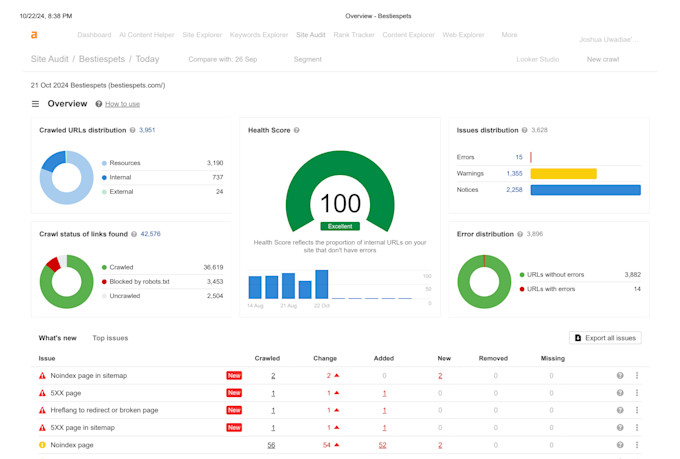
Task: Click help icon in Noindex page row
Action: click(x=620, y=445)
